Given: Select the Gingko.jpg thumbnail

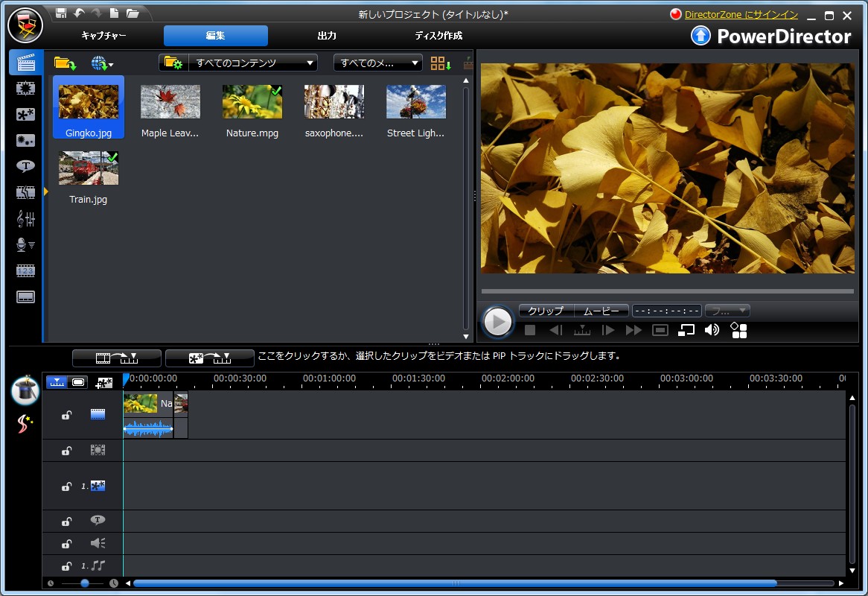Looking at the screenshot, I should pos(89,107).
